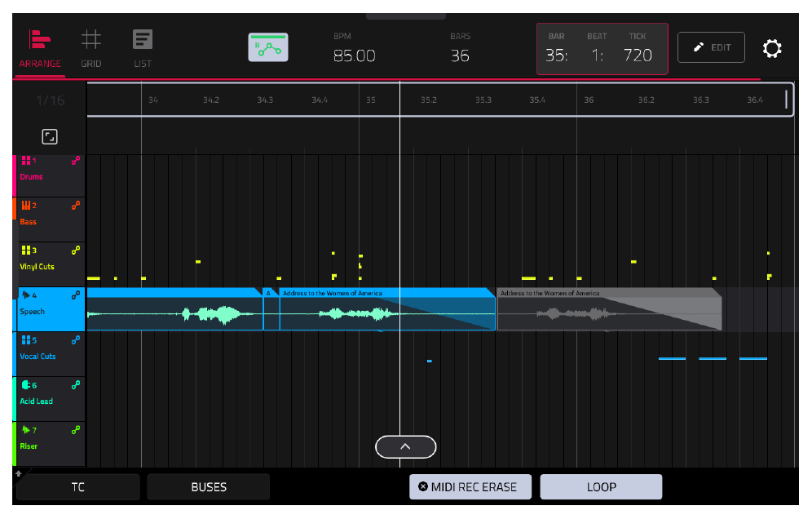Select the tick position value 720
Image resolution: width=812 pixels, height=519 pixels.
point(638,55)
